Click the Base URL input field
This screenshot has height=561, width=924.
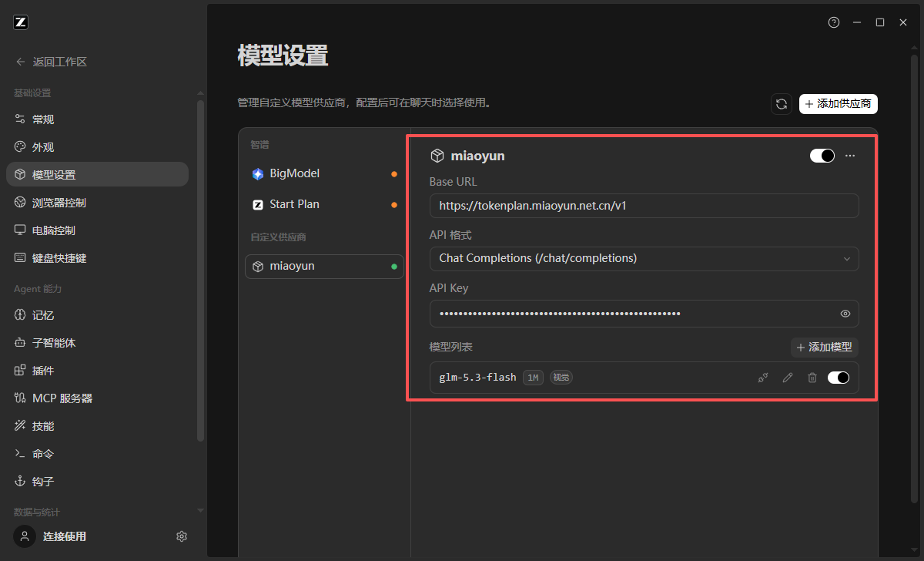coord(644,206)
